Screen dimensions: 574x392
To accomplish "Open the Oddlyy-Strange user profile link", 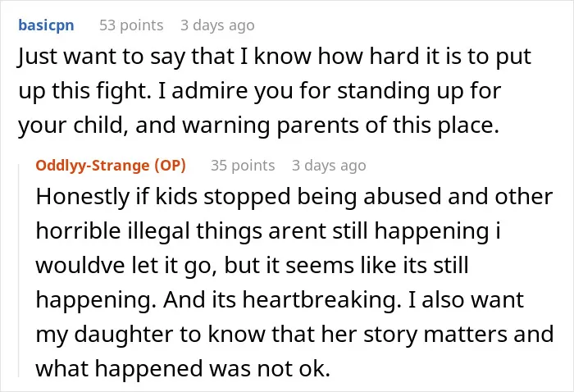I will pyautogui.click(x=93, y=166).
